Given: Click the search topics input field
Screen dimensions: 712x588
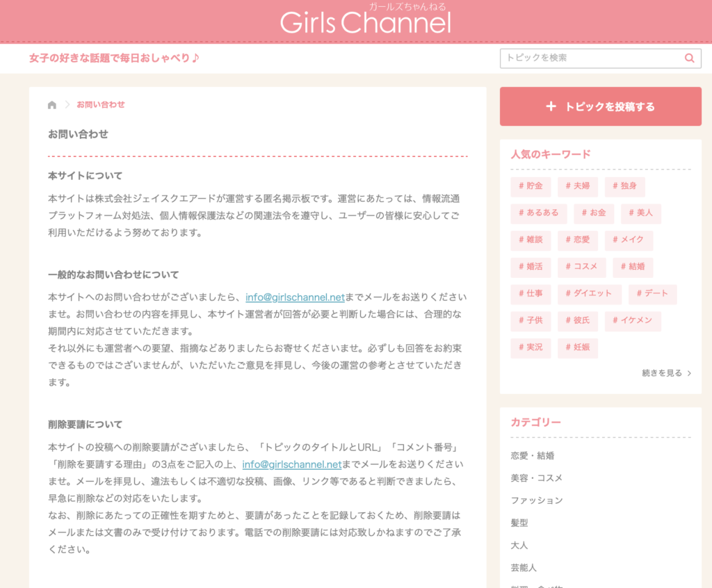Looking at the screenshot, I should coord(591,58).
